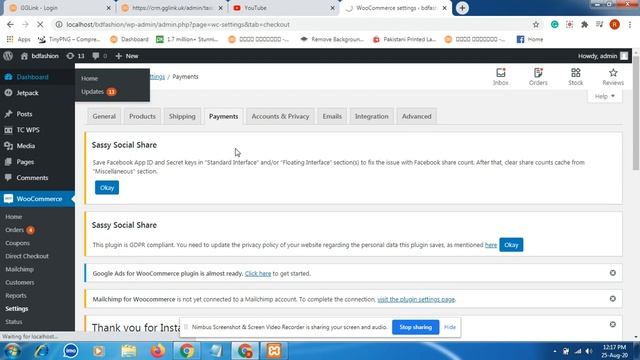Click the WordPress logo in admin bar

(8, 56)
